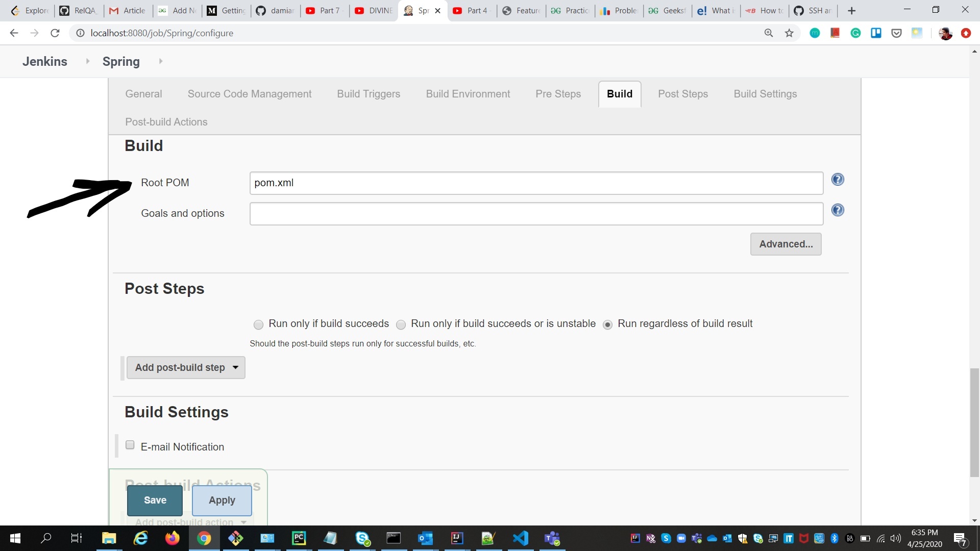Image resolution: width=980 pixels, height=551 pixels.
Task: Go to the Build Triggers tab
Action: 368,94
